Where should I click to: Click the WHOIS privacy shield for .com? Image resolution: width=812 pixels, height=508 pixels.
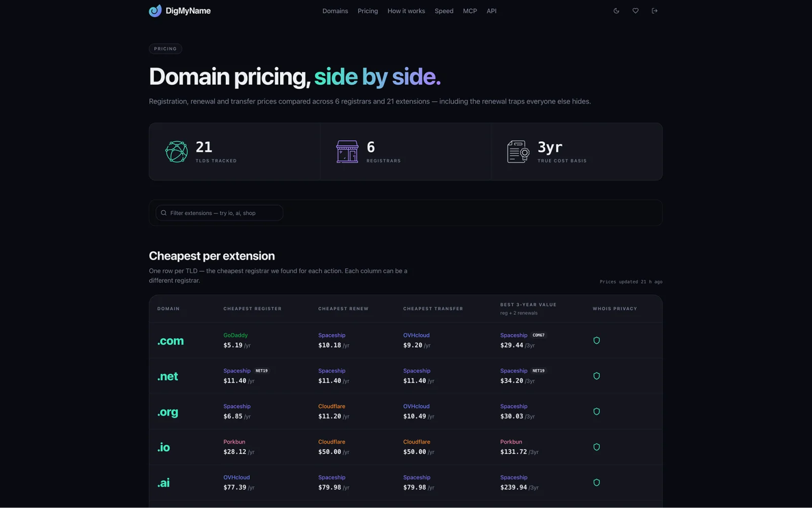click(x=597, y=340)
